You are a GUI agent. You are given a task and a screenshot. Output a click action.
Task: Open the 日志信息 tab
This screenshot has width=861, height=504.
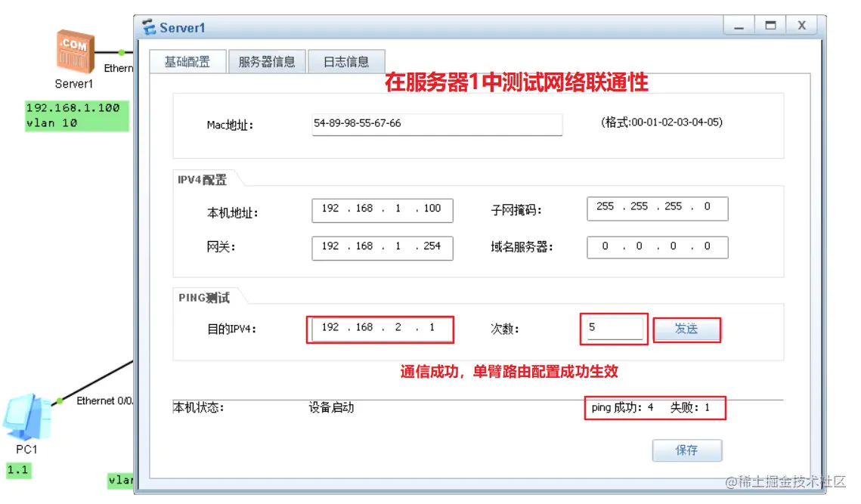[346, 61]
